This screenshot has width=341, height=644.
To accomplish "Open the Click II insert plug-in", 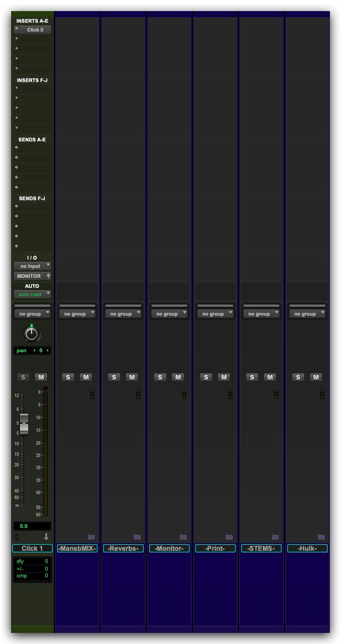I will [35, 30].
